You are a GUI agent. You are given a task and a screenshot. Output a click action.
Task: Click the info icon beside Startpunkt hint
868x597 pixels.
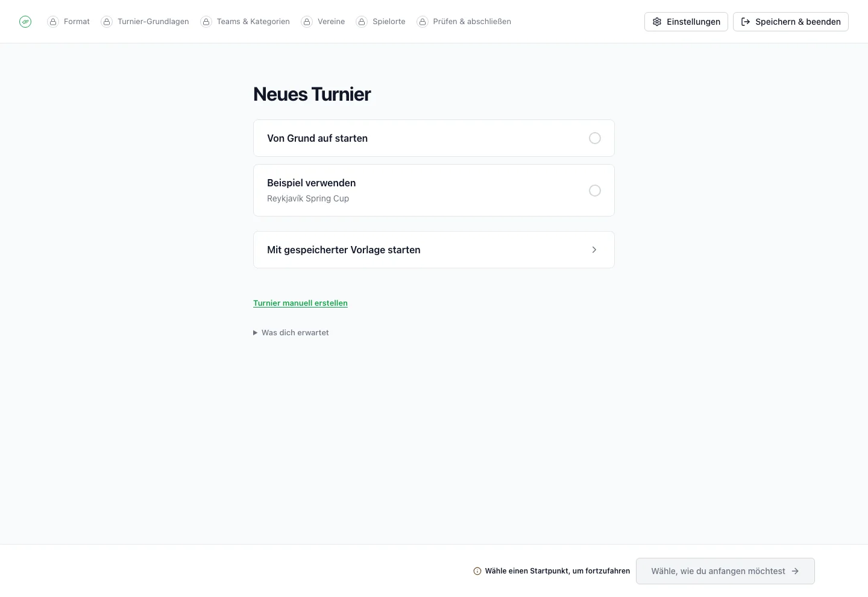tap(477, 571)
